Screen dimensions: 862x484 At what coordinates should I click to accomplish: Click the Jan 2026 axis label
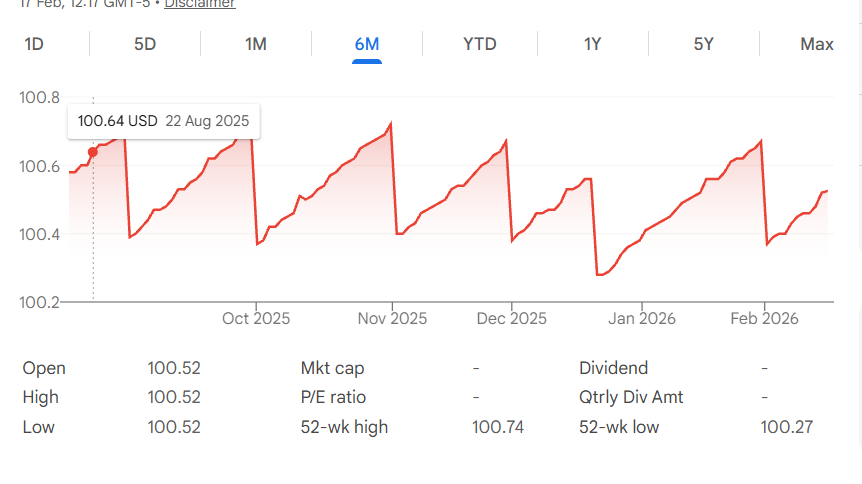(641, 319)
